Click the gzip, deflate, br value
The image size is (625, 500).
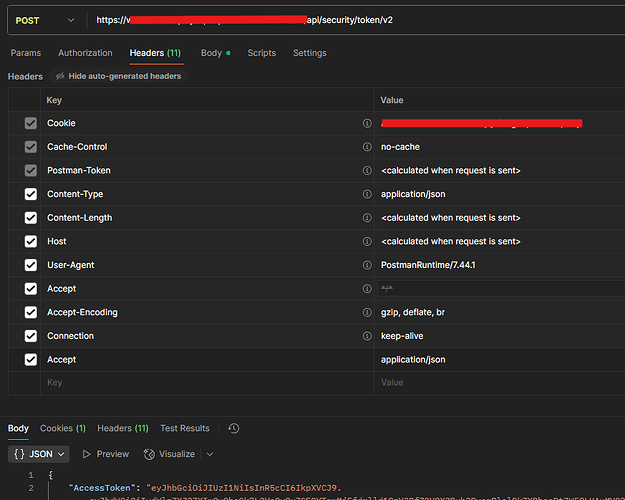pyautogui.click(x=413, y=313)
